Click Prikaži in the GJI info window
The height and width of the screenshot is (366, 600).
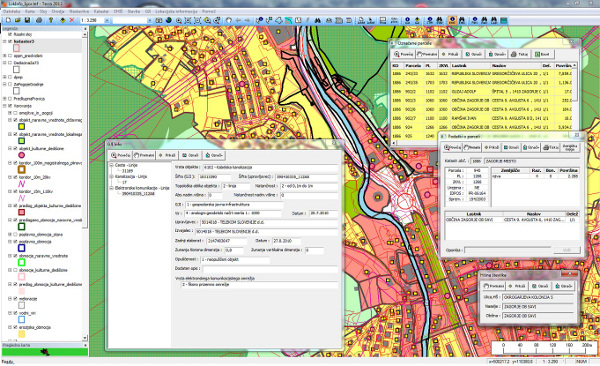[167, 155]
